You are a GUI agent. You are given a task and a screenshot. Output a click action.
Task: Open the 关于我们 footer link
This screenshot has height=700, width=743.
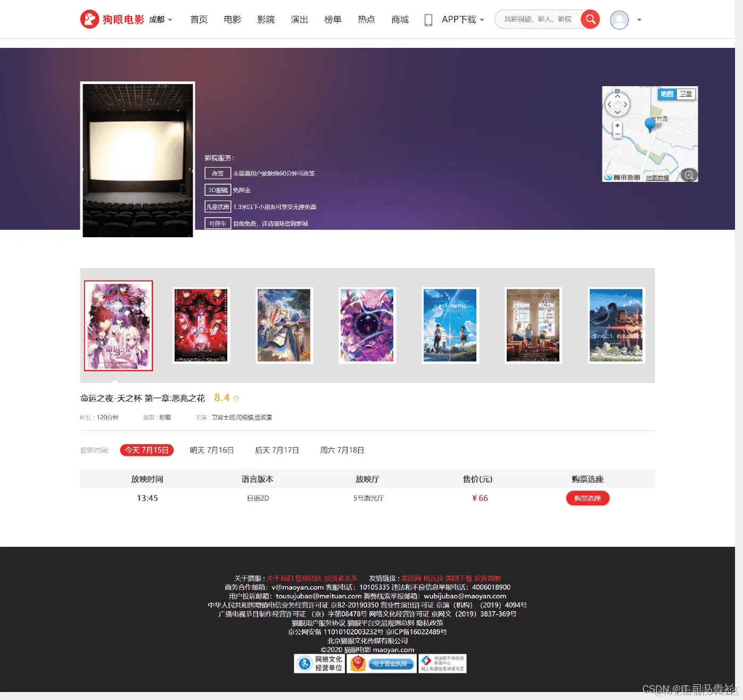[279, 578]
